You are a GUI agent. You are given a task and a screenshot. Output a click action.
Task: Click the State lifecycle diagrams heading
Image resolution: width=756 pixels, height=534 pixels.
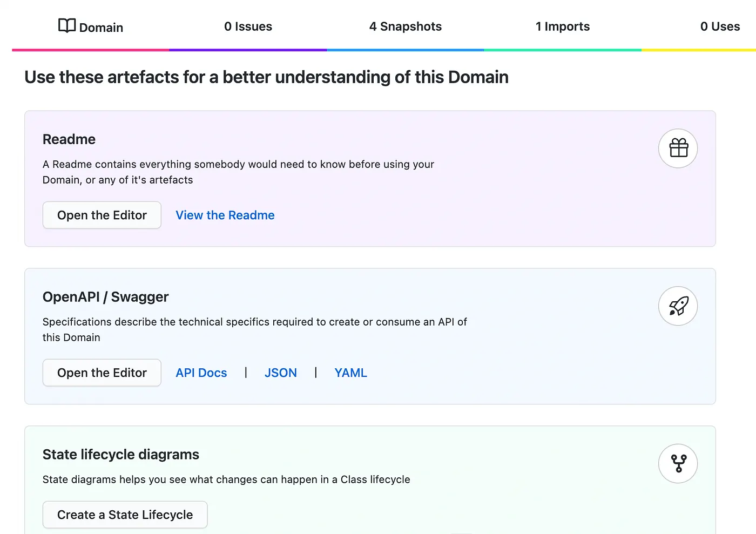click(x=121, y=455)
